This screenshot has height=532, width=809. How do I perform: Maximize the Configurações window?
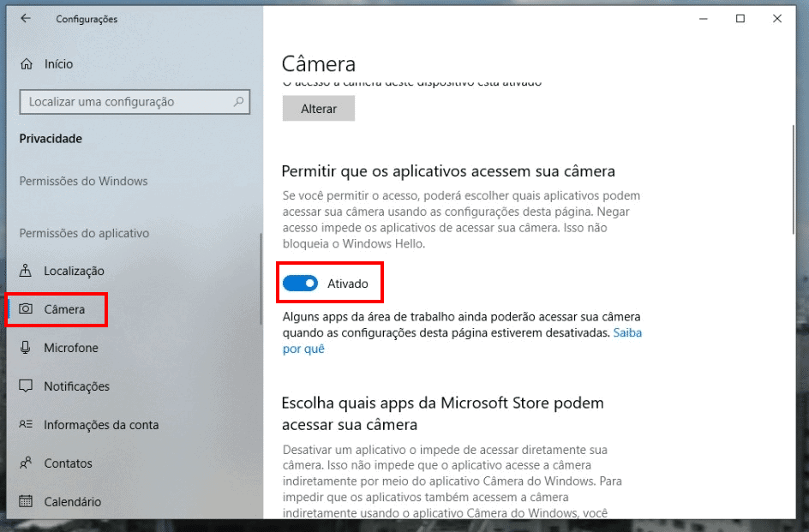pos(740,19)
